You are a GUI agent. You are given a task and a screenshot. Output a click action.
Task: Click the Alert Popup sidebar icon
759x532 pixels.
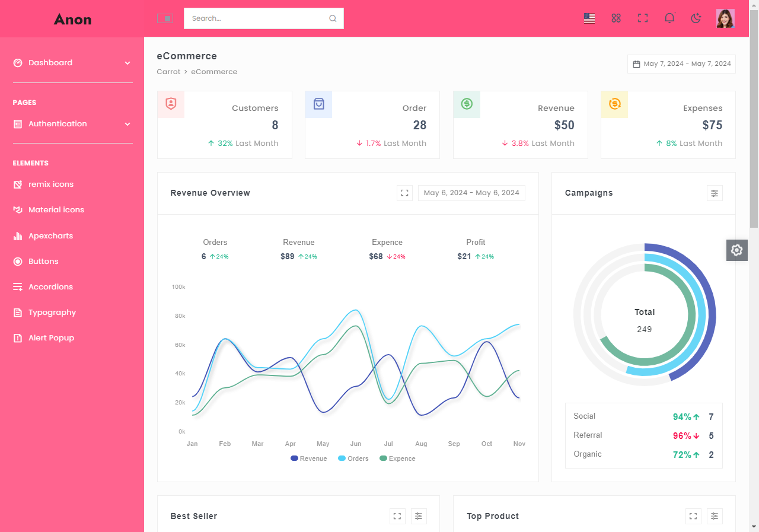coord(18,338)
